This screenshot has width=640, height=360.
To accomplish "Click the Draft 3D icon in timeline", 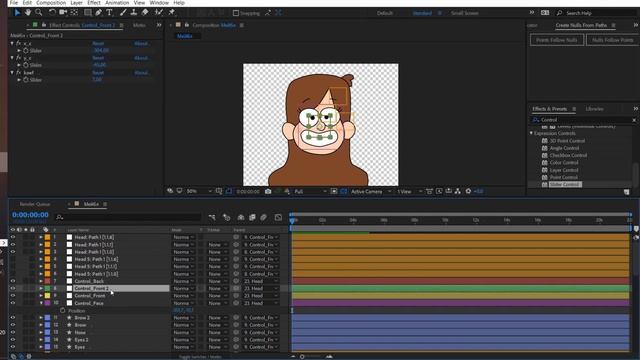I will pyautogui.click(x=227, y=218).
